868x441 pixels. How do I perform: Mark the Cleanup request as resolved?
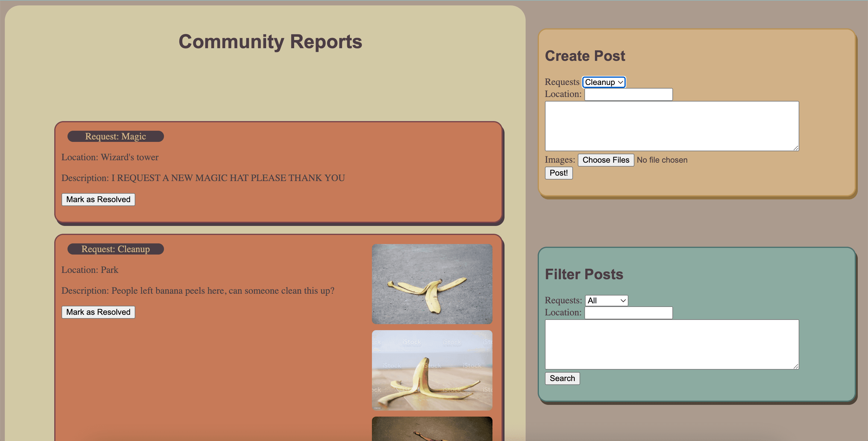tap(98, 312)
